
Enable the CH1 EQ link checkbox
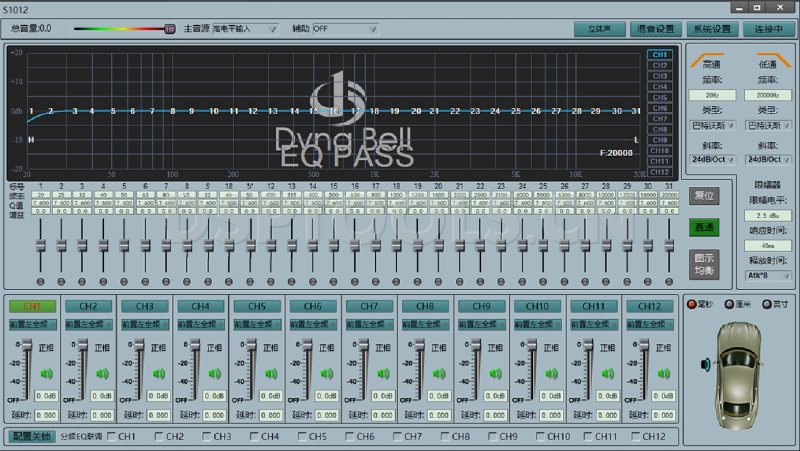(x=112, y=437)
